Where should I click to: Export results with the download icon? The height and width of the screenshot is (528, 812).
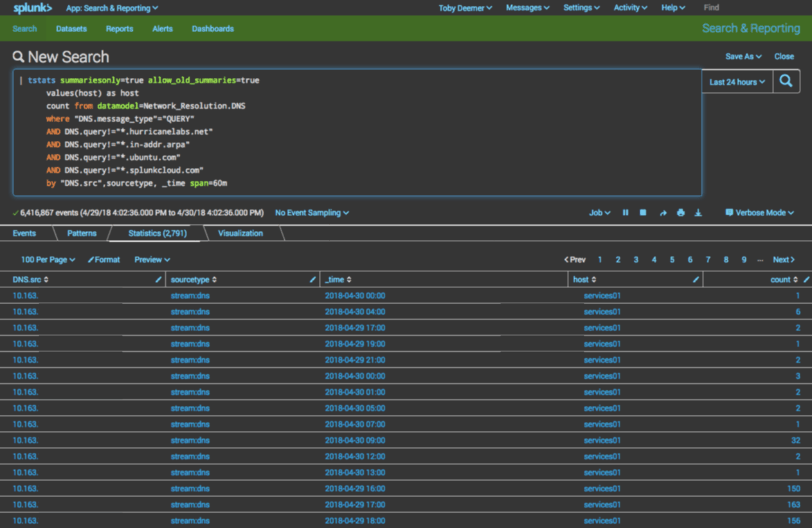698,213
